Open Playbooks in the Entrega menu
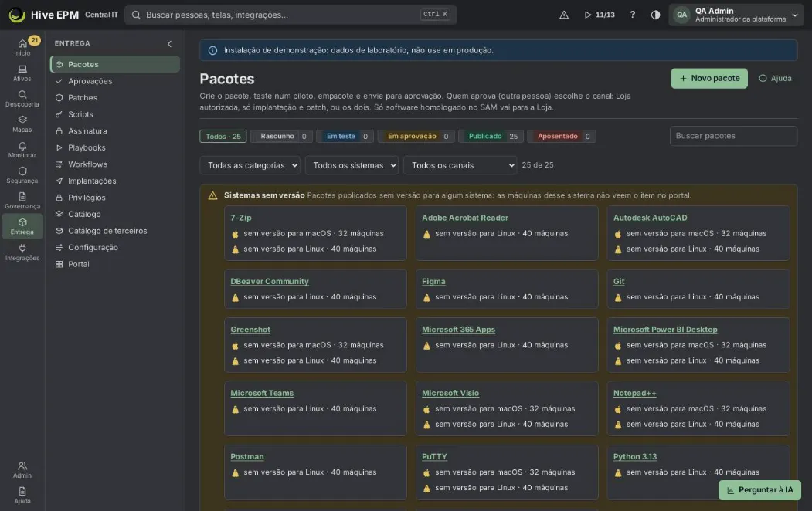The height and width of the screenshot is (511, 812). (115, 148)
